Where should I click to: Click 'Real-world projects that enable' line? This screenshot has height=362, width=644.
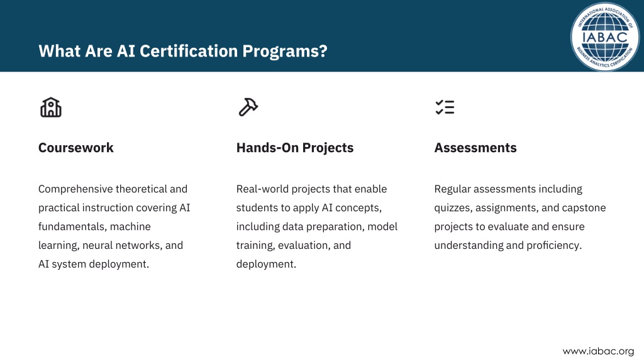coord(311,189)
